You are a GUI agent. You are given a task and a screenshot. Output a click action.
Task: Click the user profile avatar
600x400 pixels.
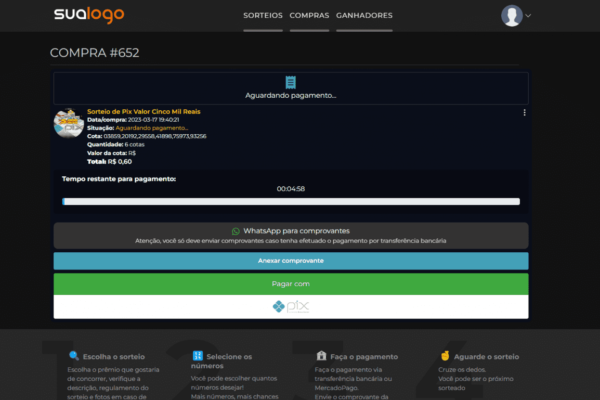coord(512,16)
